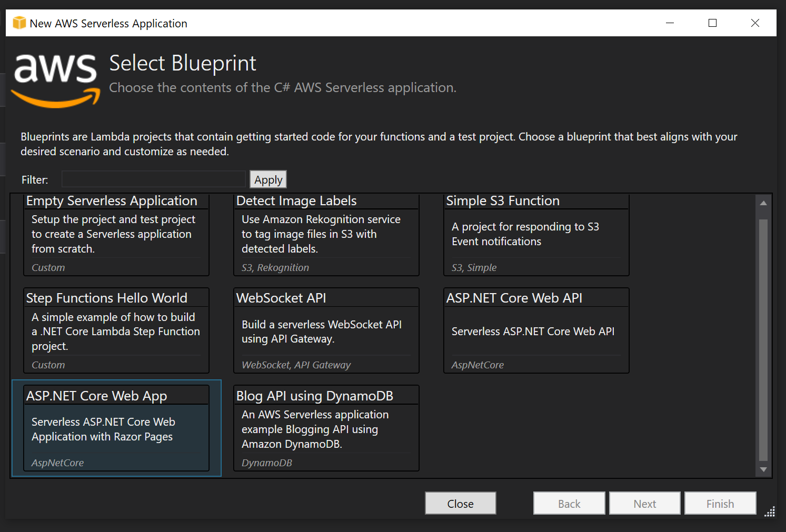Choose the WebSocket API blueprint
Image resolution: width=786 pixels, height=532 pixels.
pos(326,330)
